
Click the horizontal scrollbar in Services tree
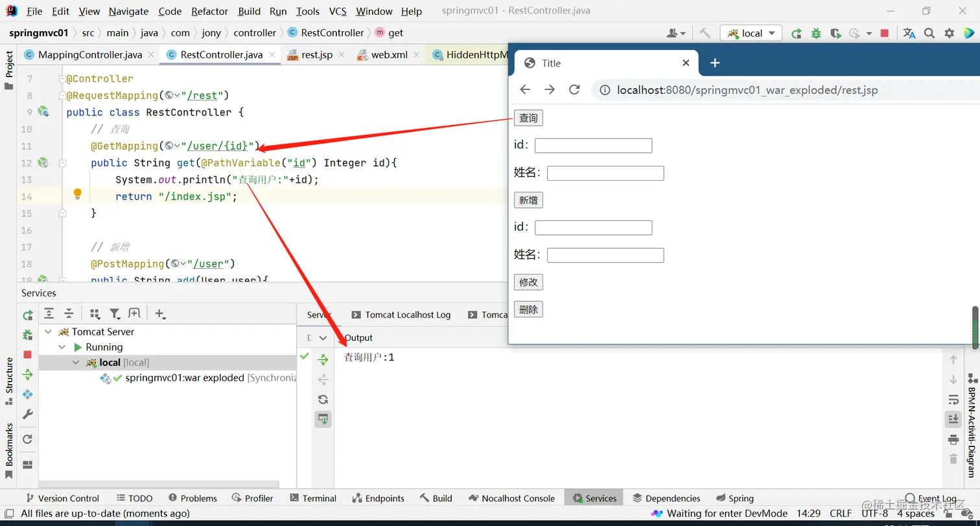[159, 484]
